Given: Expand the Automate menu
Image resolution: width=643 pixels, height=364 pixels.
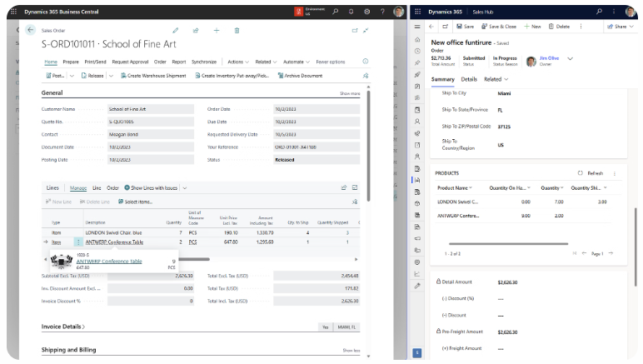Looking at the screenshot, I should pos(296,62).
